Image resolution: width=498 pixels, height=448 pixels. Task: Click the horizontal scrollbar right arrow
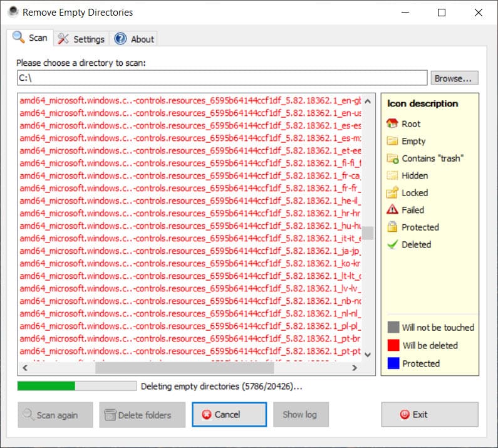tap(355, 368)
